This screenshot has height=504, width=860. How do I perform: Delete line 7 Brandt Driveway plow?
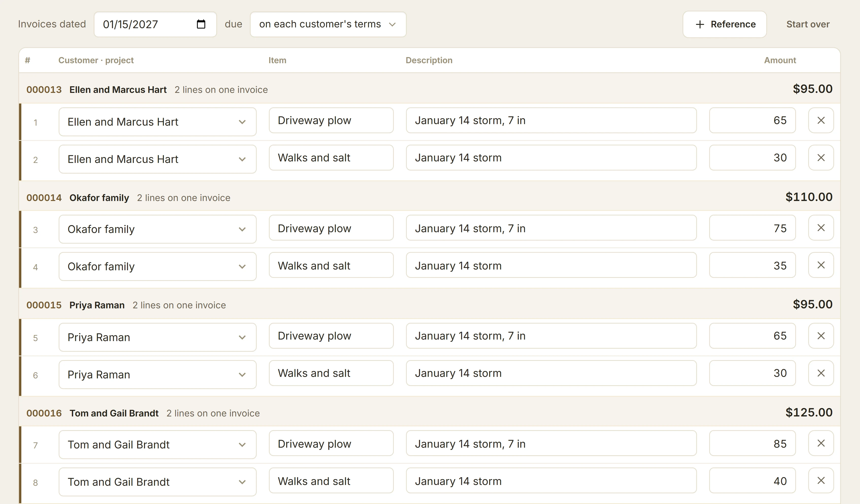821,443
